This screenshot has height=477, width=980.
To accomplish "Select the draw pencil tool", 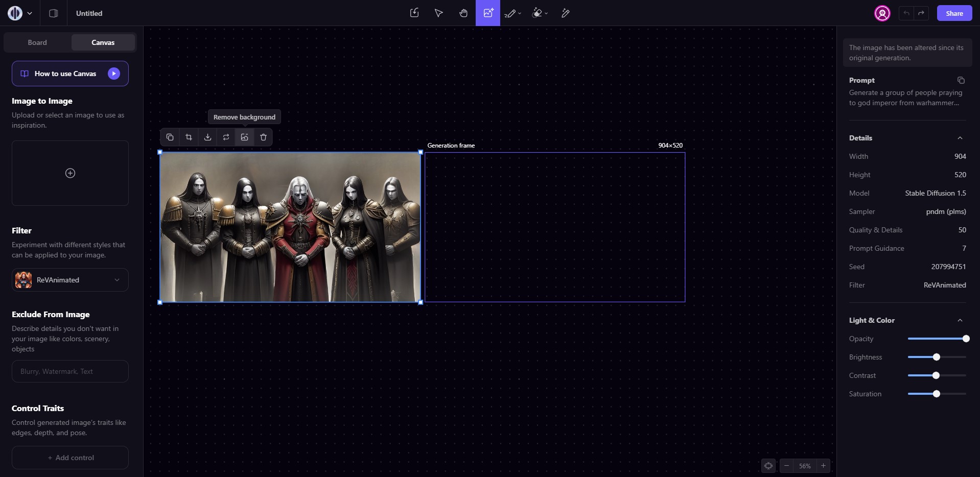I will [509, 13].
